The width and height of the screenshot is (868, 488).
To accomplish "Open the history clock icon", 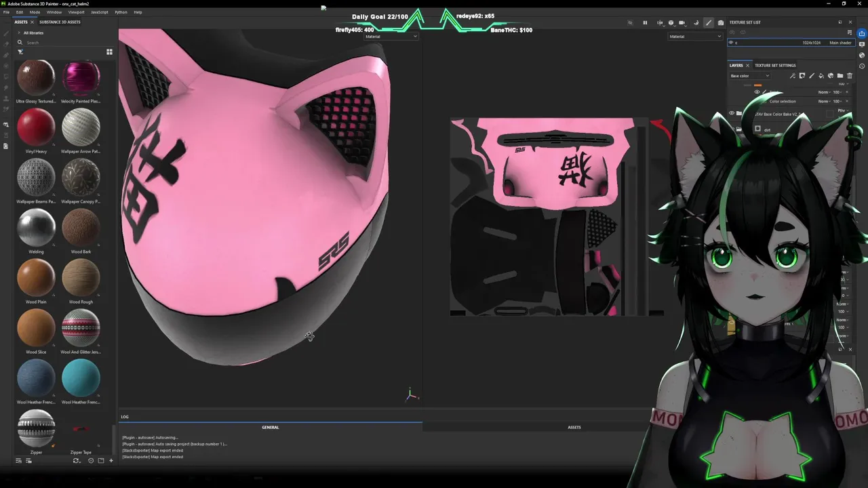I will (x=862, y=66).
